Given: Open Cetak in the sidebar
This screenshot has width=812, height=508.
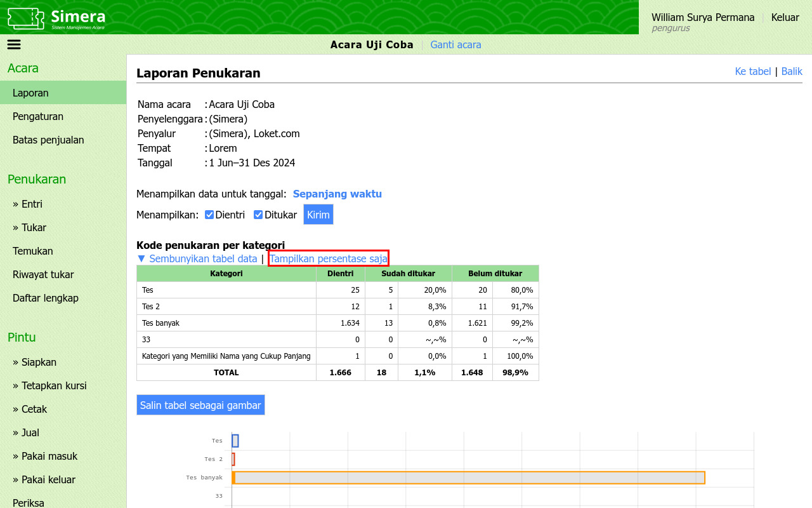Looking at the screenshot, I should 63,409.
